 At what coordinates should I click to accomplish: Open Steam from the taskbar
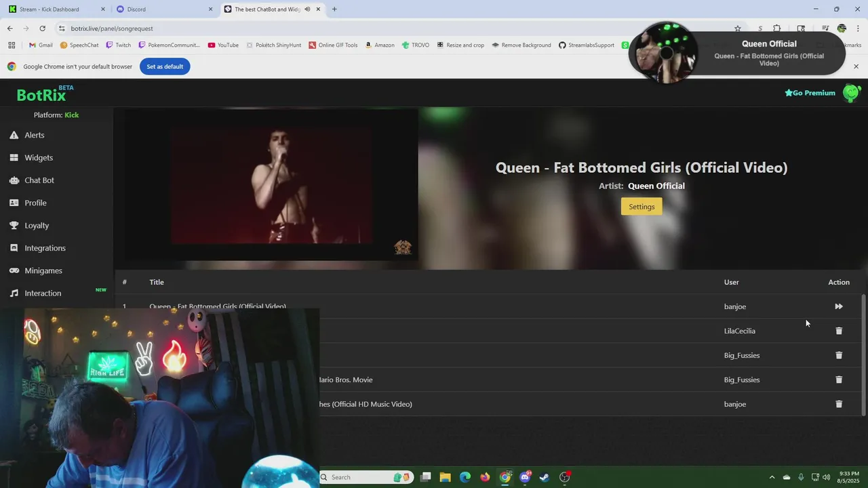(545, 477)
